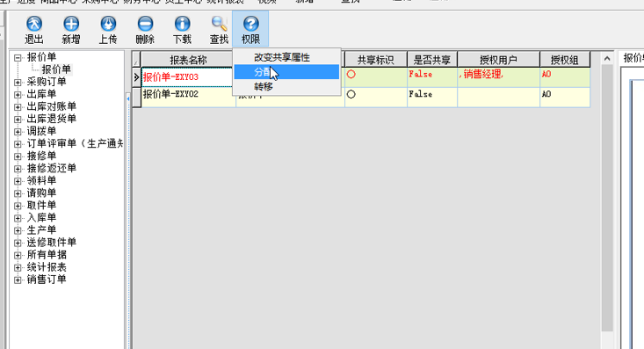Image resolution: width=644 pixels, height=349 pixels.
Task: Click the 上传 upload toolbar icon
Action: [108, 30]
